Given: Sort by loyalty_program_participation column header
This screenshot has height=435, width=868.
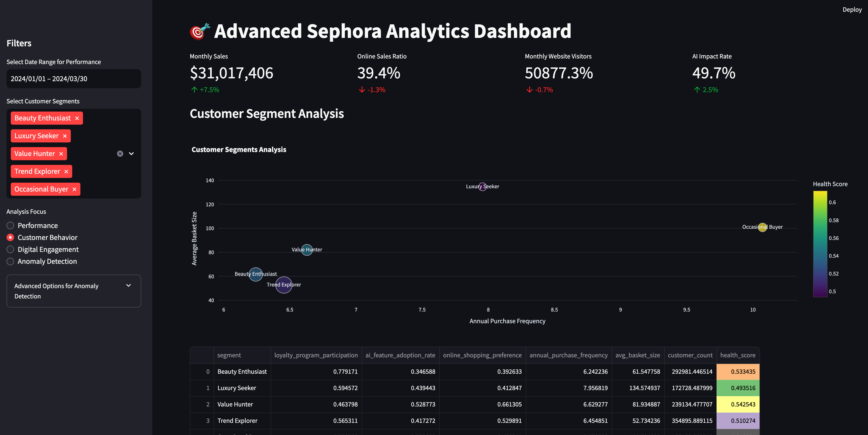Looking at the screenshot, I should point(316,355).
